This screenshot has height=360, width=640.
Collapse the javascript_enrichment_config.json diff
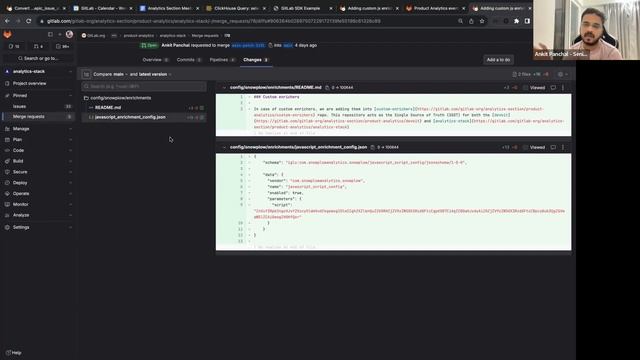pyautogui.click(x=224, y=147)
